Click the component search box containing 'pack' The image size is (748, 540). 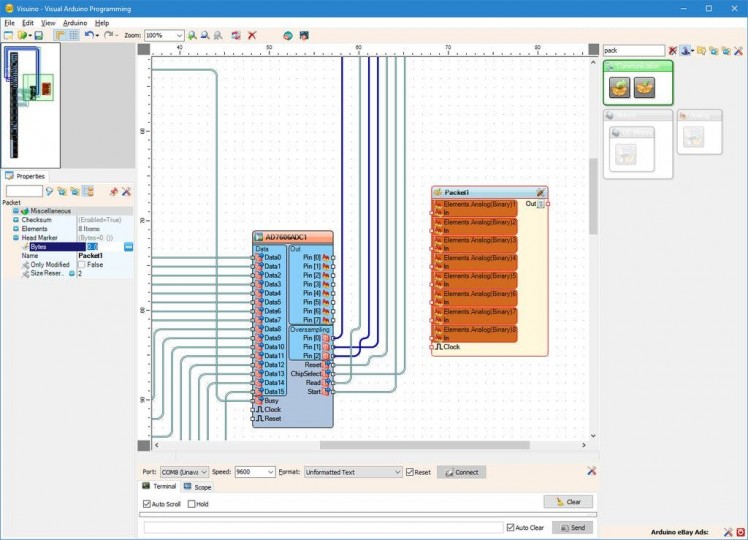tap(633, 50)
